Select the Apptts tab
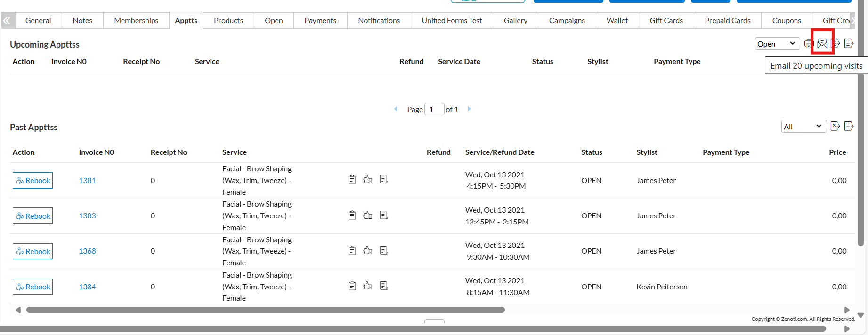868x335 pixels. pos(186,21)
